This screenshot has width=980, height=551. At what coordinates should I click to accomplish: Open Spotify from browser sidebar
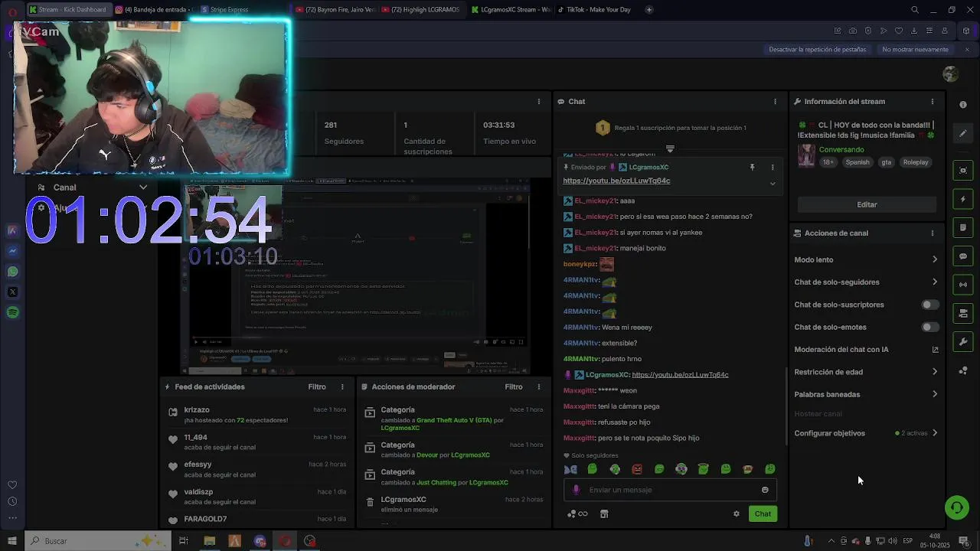click(x=12, y=312)
